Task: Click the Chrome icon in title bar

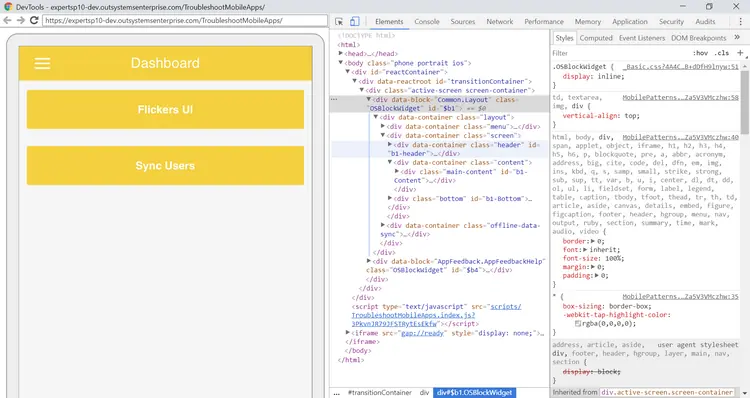Action: (x=8, y=7)
